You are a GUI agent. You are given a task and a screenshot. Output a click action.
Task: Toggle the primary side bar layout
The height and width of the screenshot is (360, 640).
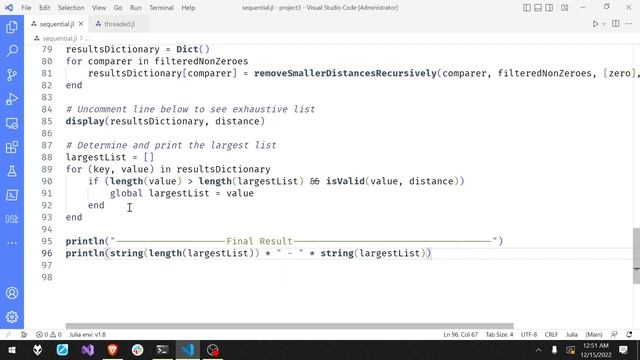[x=527, y=8]
